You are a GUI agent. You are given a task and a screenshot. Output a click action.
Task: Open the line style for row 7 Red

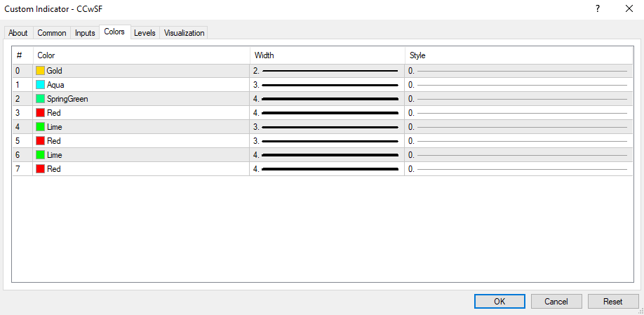point(518,169)
